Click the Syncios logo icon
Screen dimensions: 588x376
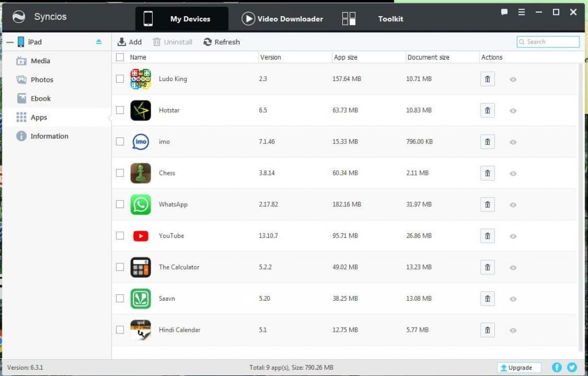tap(19, 17)
